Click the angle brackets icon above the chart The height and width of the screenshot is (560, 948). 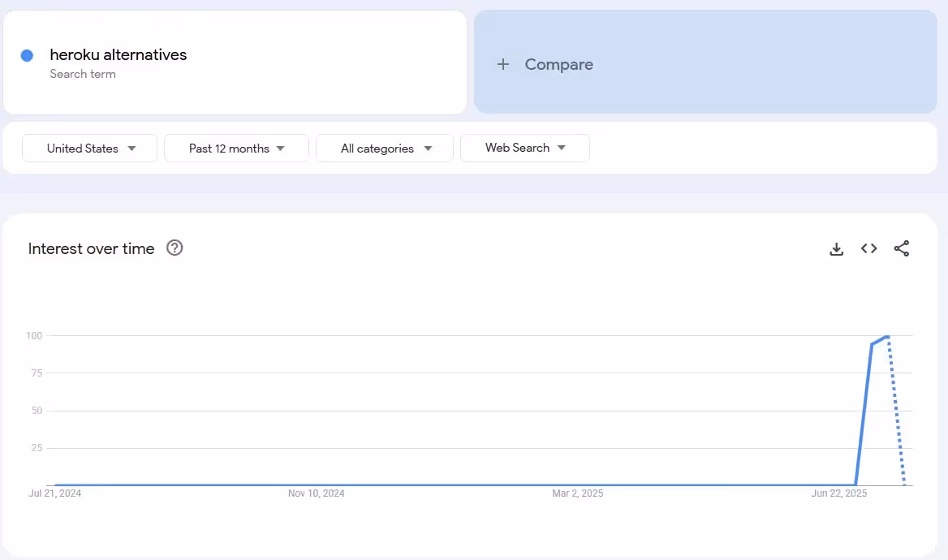[x=869, y=248]
